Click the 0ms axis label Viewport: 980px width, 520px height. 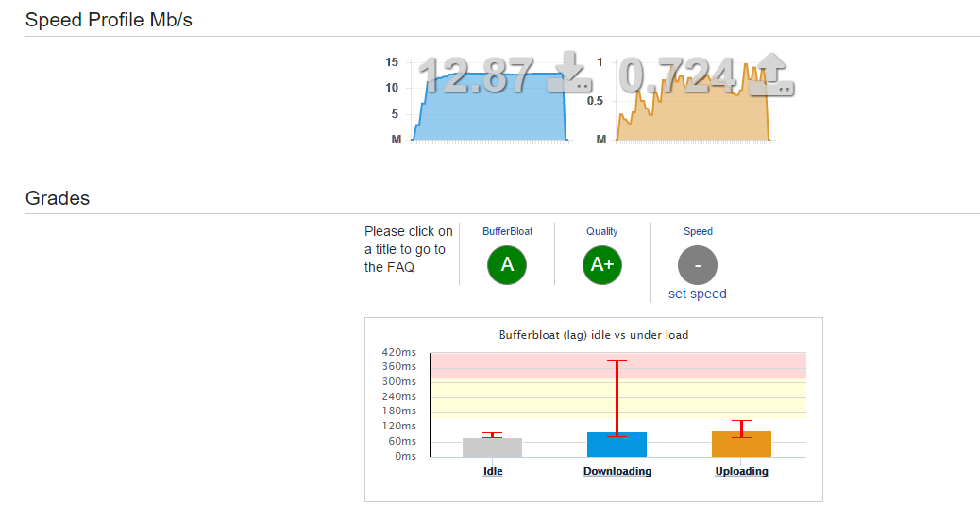coord(405,456)
